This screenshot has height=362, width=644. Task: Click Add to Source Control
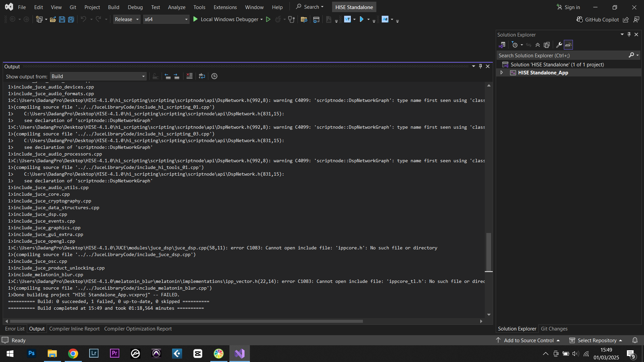(528, 340)
